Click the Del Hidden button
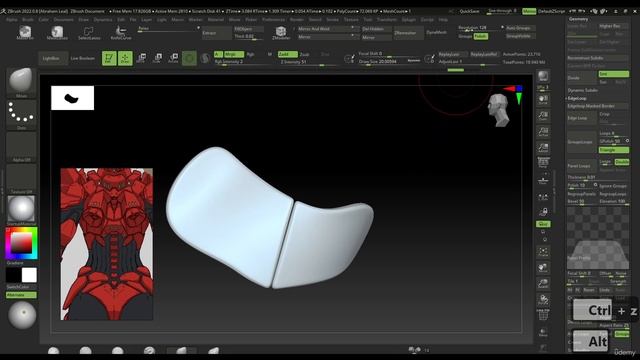 coord(376,29)
